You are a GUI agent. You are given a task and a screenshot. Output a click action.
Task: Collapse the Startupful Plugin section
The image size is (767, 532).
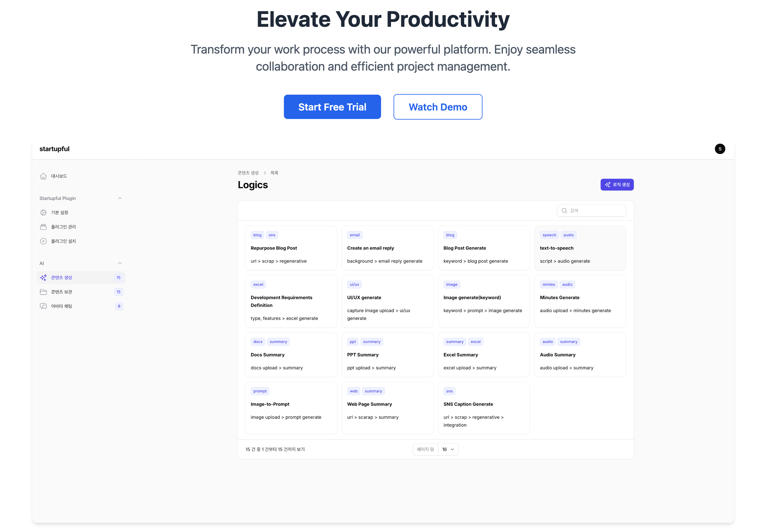[x=120, y=198]
